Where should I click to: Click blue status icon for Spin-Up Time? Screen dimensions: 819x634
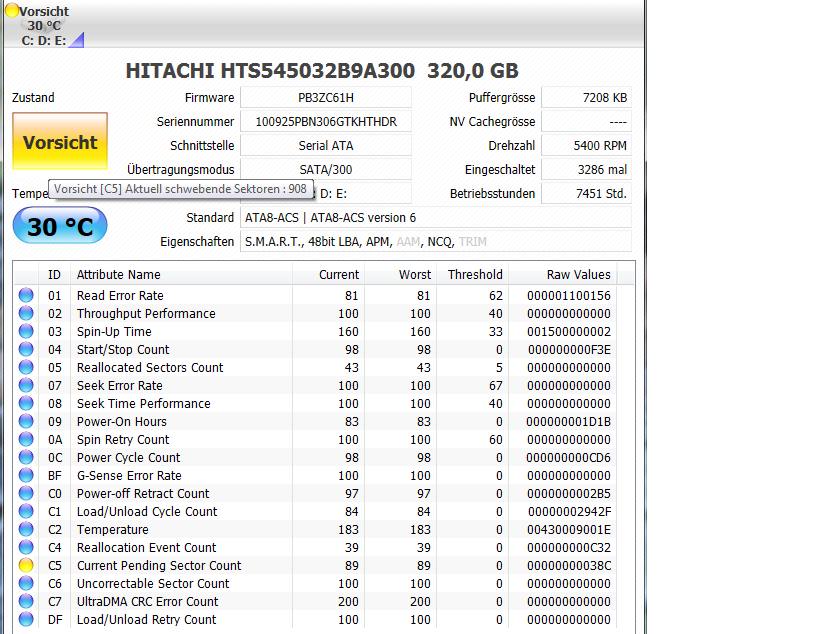point(26,331)
